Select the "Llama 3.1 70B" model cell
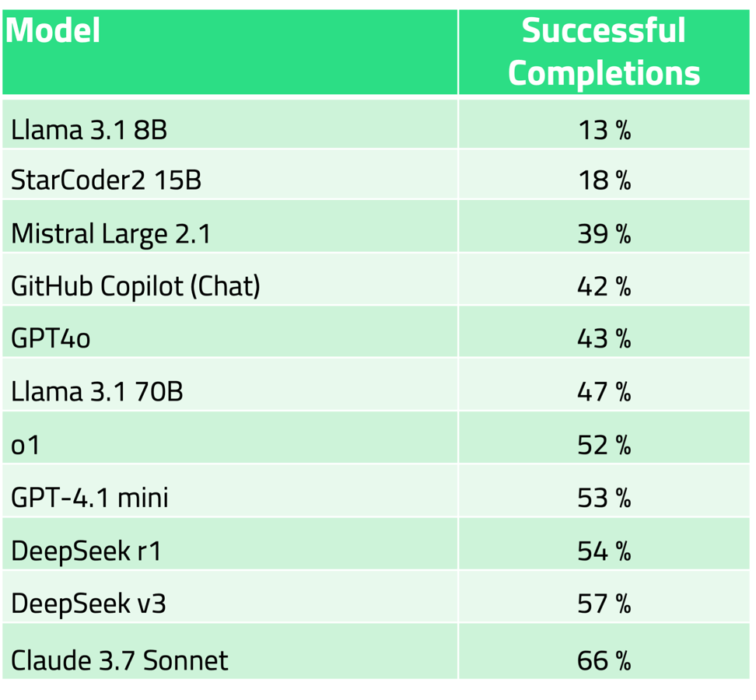 click(96, 391)
